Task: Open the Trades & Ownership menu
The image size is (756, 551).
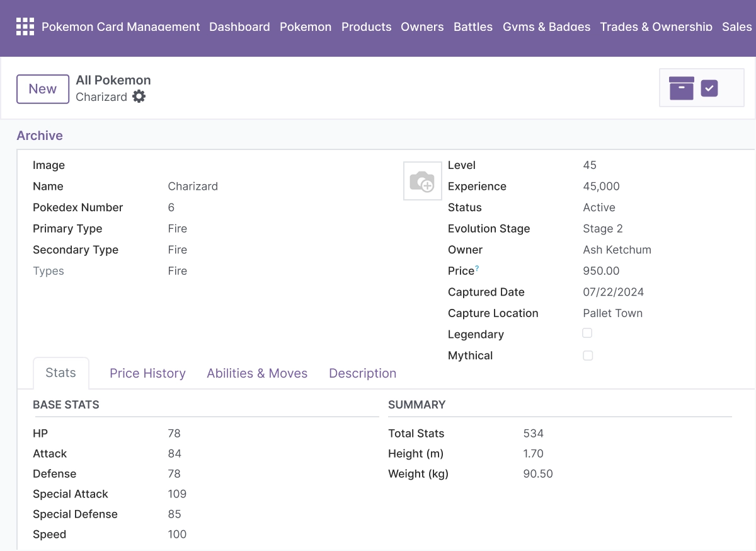Action: tap(656, 26)
